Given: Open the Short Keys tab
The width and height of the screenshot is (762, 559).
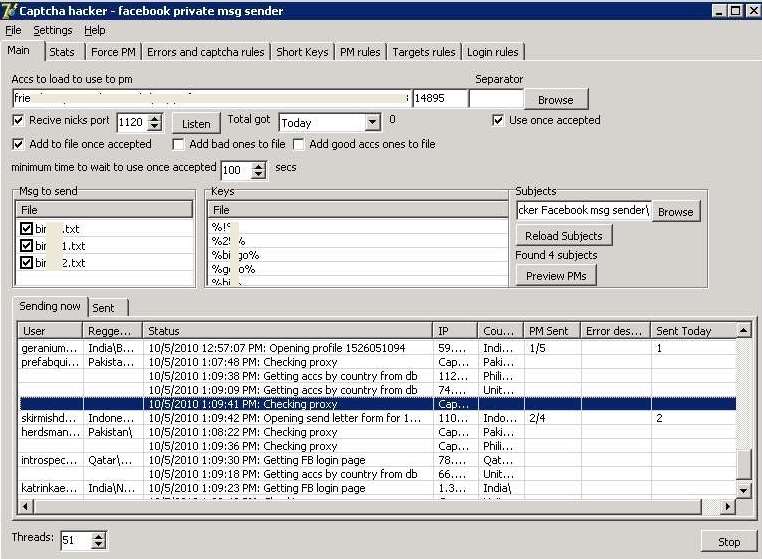Looking at the screenshot, I should click(x=302, y=52).
